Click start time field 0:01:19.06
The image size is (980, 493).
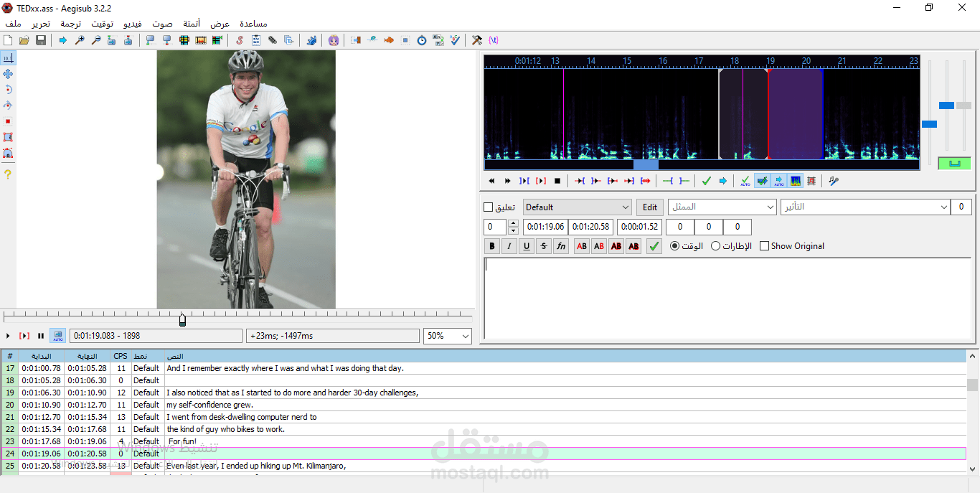[x=546, y=227]
